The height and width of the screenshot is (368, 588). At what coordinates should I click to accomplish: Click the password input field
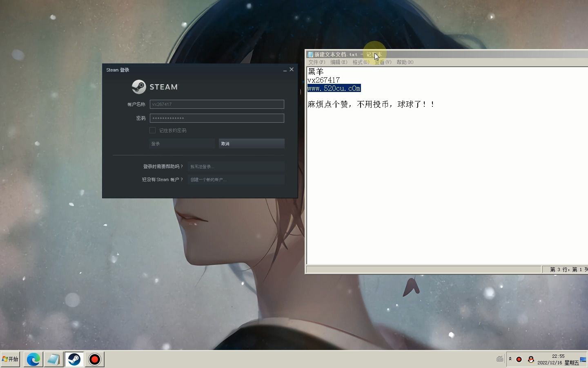[x=217, y=118]
